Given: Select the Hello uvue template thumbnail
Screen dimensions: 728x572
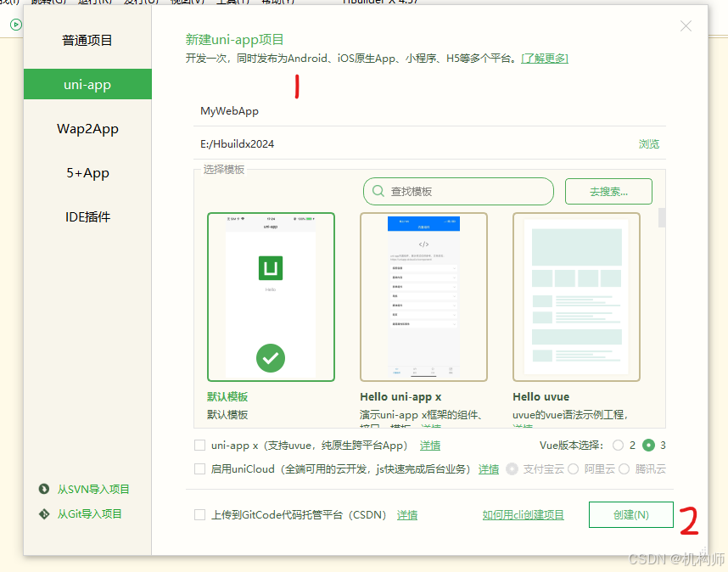Looking at the screenshot, I should click(x=576, y=297).
